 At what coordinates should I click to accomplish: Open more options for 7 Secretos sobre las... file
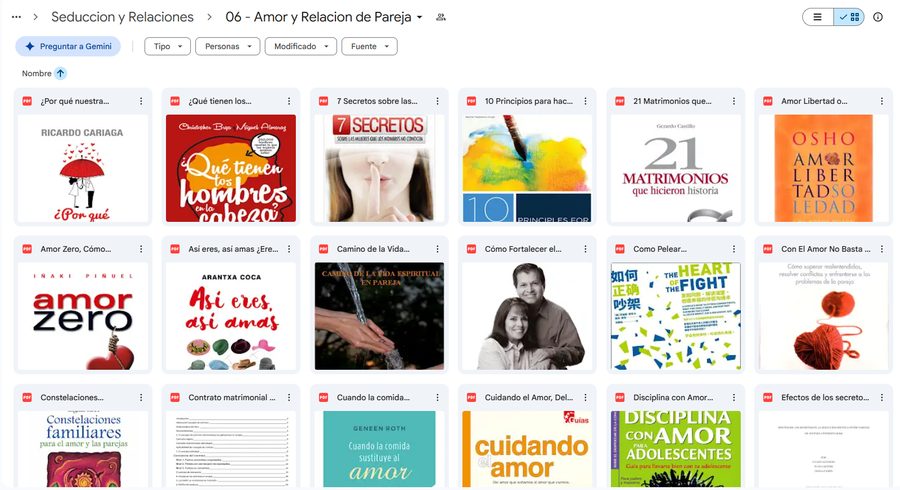pos(437,101)
